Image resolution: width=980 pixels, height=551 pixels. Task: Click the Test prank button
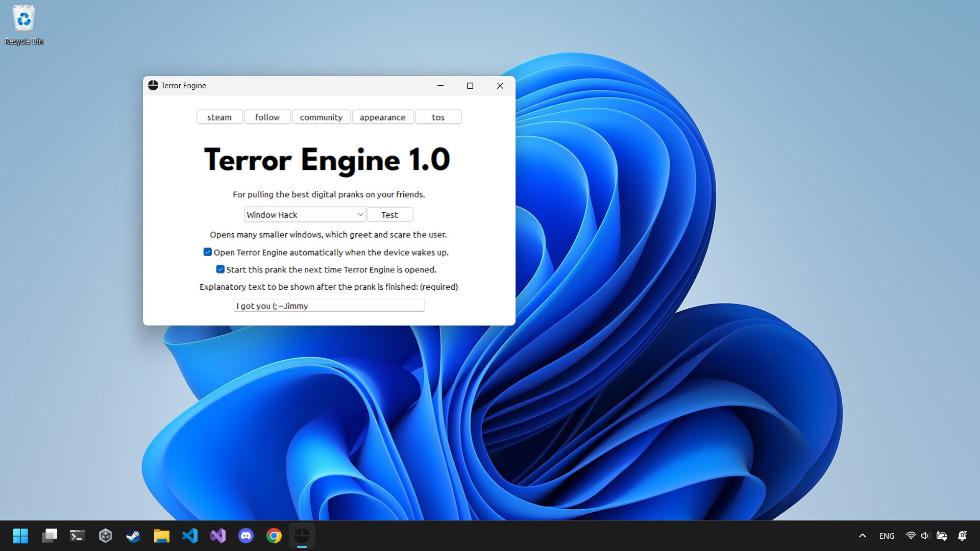click(x=390, y=214)
